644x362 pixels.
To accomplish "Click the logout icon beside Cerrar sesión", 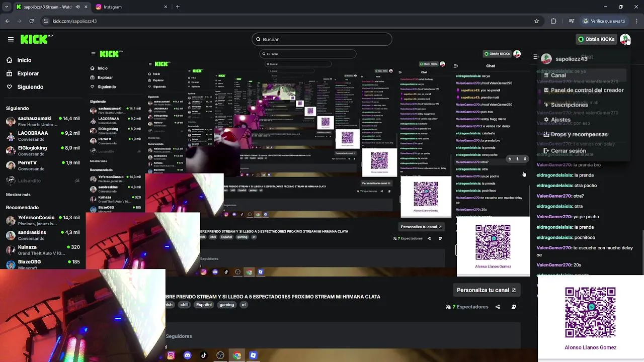I will pyautogui.click(x=546, y=151).
